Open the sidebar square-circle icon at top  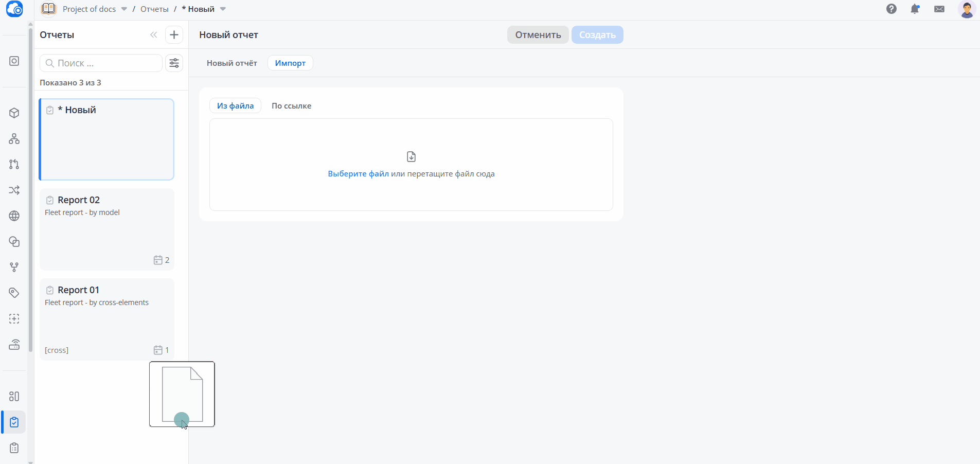coord(14,61)
